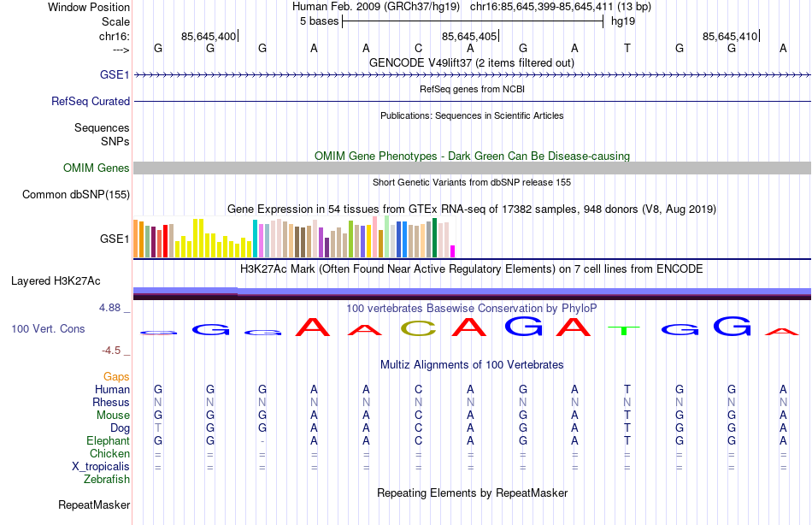Click the RefSeq genes from NCBI title
Image resolution: width=812 pixels, height=525 pixels.
point(472,89)
